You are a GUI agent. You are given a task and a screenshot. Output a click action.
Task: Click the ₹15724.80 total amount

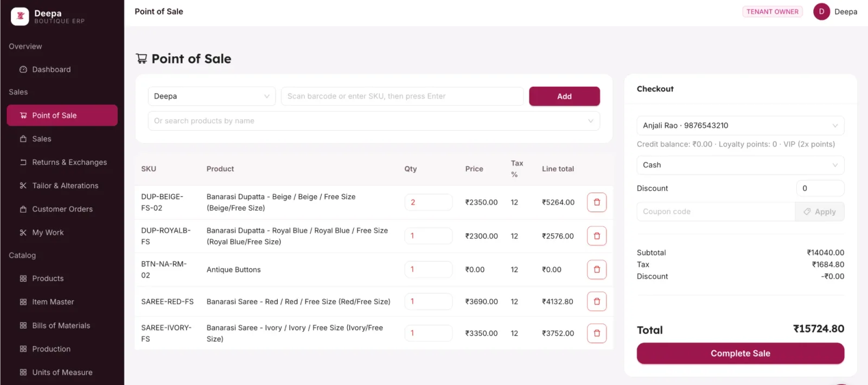[x=819, y=329]
